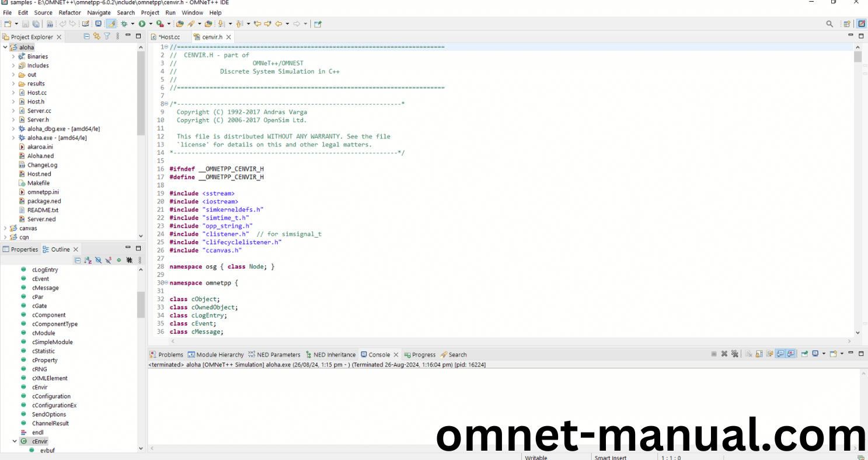Expand the Binaries node under aloha
868x460 pixels.
point(13,57)
